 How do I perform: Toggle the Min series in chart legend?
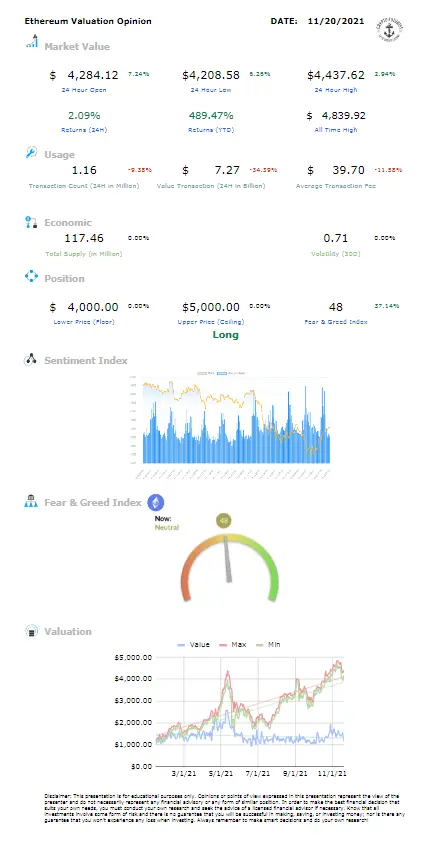268,644
